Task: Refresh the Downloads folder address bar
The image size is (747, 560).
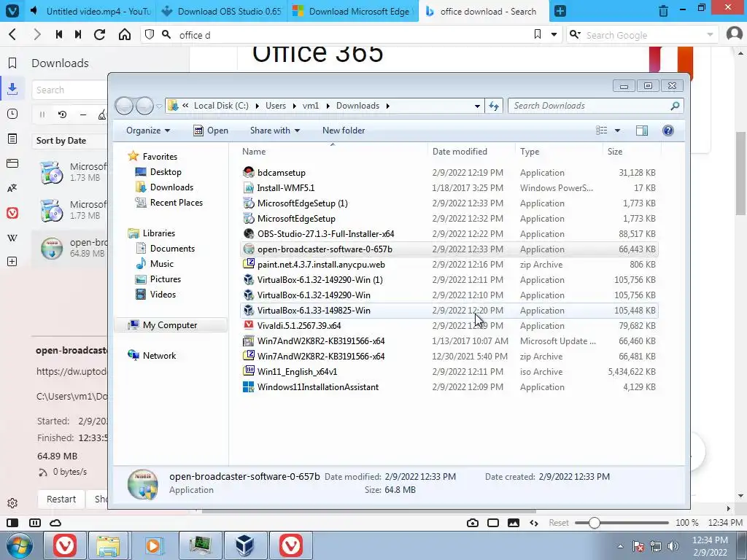Action: tap(494, 106)
